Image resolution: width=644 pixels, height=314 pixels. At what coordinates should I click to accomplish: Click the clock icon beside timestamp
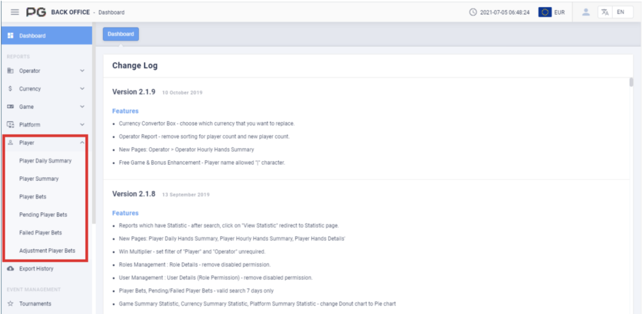tap(473, 12)
